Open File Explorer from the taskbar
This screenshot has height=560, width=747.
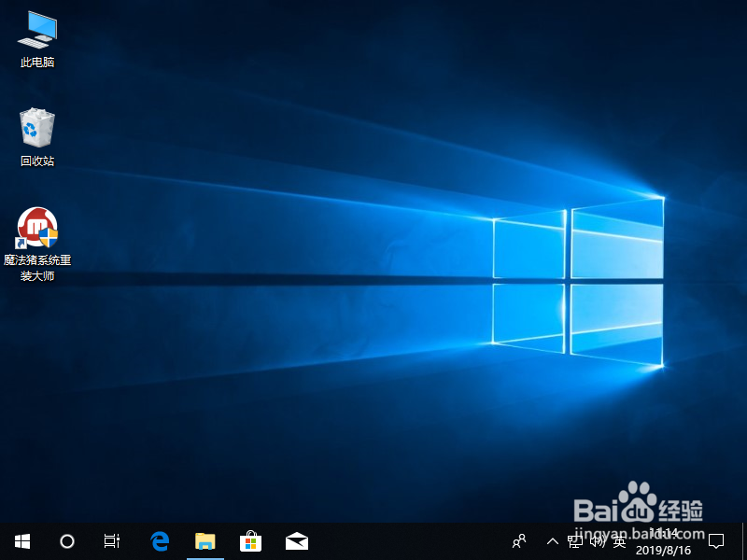tap(205, 541)
